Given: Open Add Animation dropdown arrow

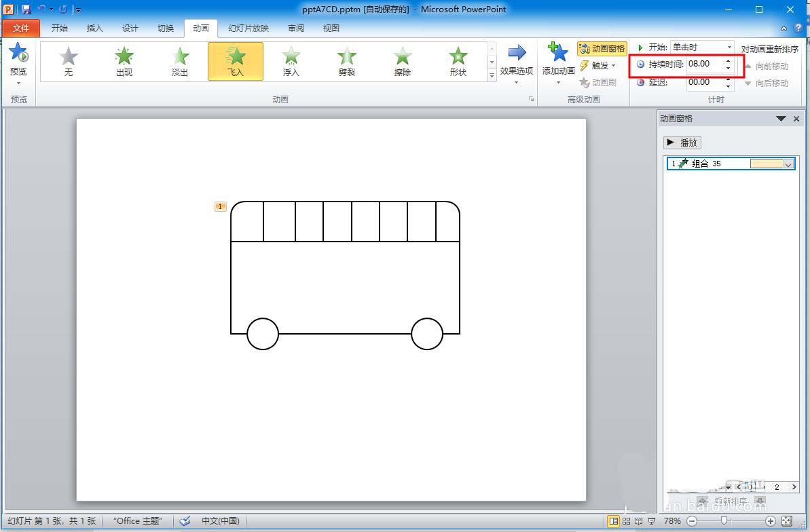Looking at the screenshot, I should [x=558, y=83].
